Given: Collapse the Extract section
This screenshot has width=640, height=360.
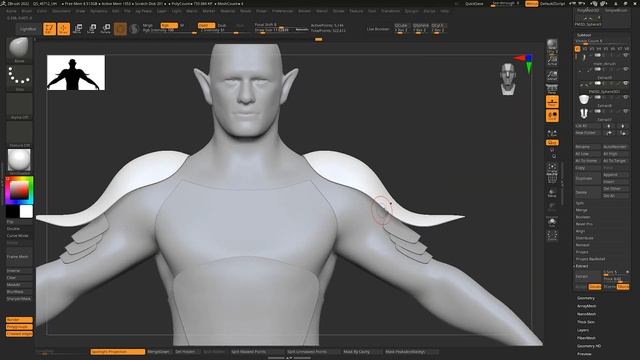Looking at the screenshot, I should coord(582,266).
